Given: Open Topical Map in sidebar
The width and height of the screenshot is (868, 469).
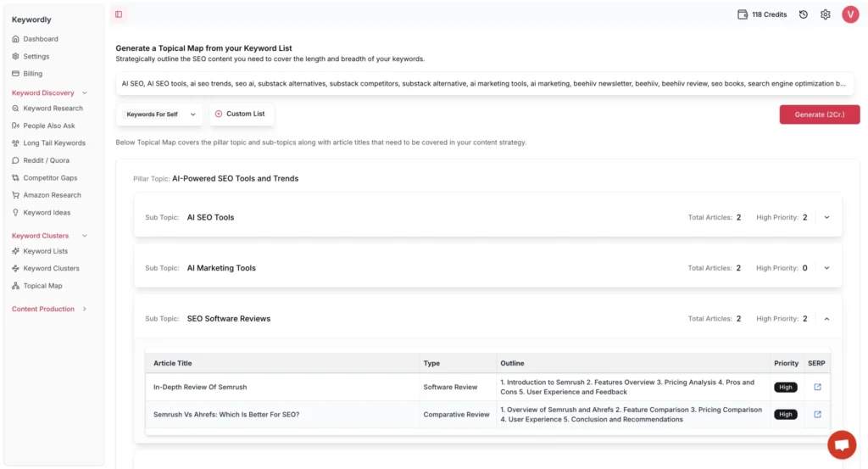Looking at the screenshot, I should tap(42, 287).
